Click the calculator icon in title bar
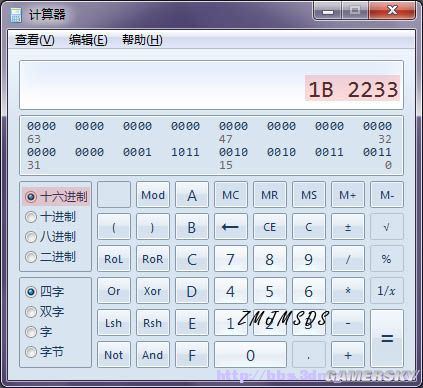This screenshot has height=388, width=423. pyautogui.click(x=16, y=15)
